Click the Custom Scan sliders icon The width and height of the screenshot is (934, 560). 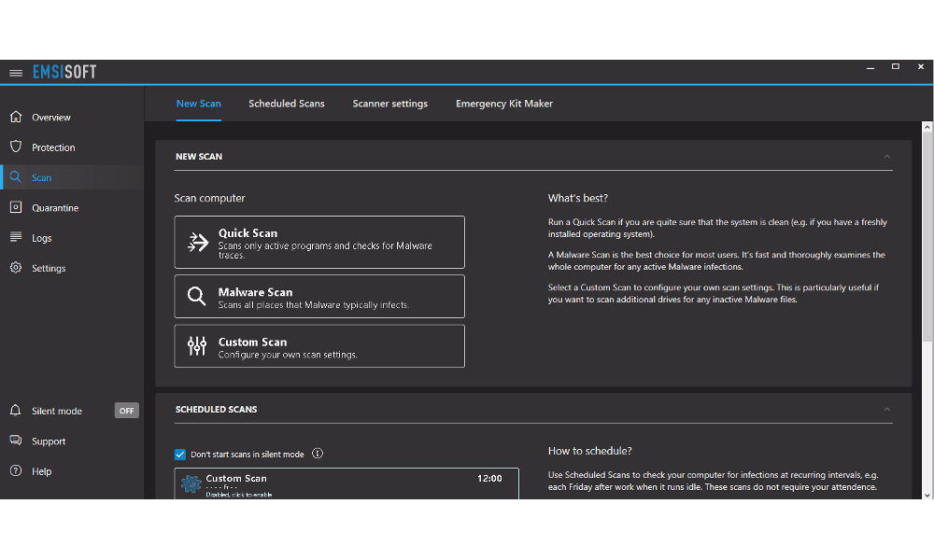[x=196, y=345]
